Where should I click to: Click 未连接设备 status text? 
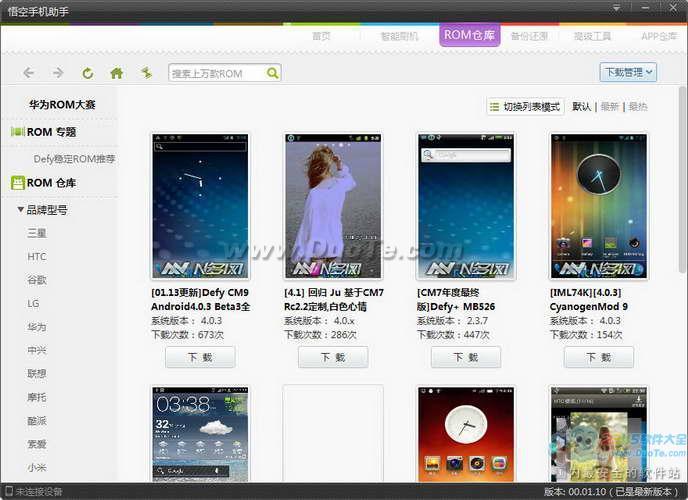pyautogui.click(x=39, y=492)
